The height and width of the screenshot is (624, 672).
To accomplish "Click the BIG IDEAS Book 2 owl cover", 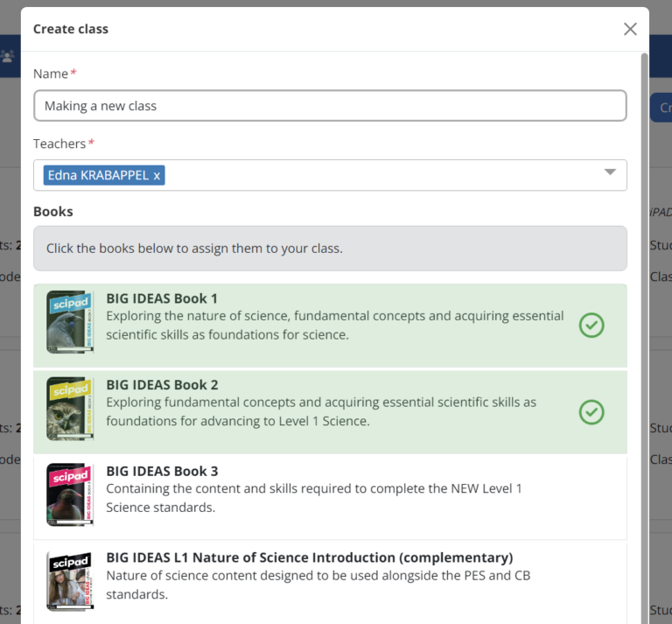I will tap(70, 409).
